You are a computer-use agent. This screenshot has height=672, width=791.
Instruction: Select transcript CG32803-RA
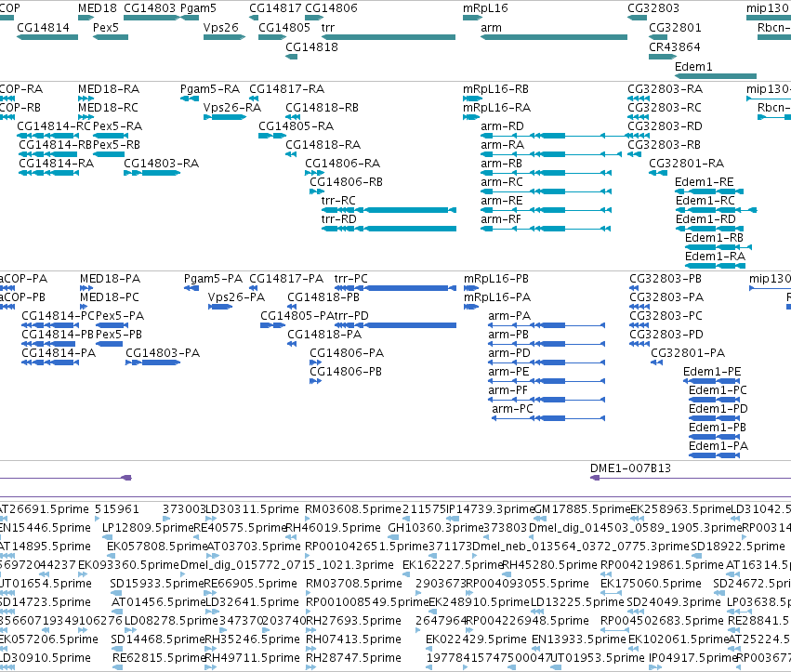pos(665,89)
